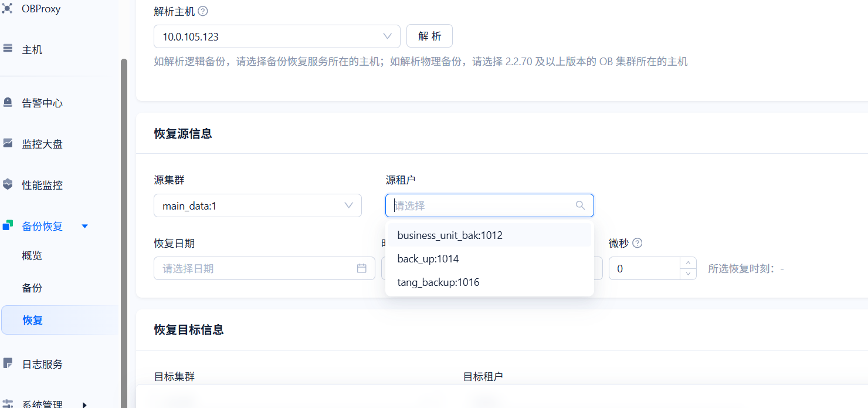The height and width of the screenshot is (408, 868).
Task: Open 告警中心 alarm center icon
Action: click(x=8, y=103)
